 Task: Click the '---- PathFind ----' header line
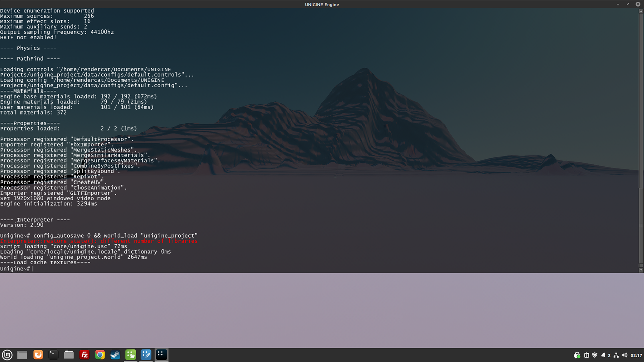30,59
